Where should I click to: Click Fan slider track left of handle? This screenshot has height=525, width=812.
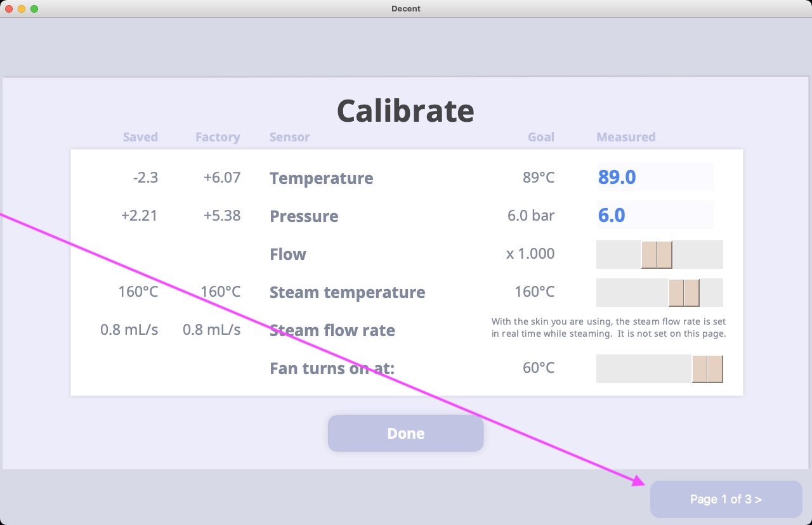(x=644, y=368)
